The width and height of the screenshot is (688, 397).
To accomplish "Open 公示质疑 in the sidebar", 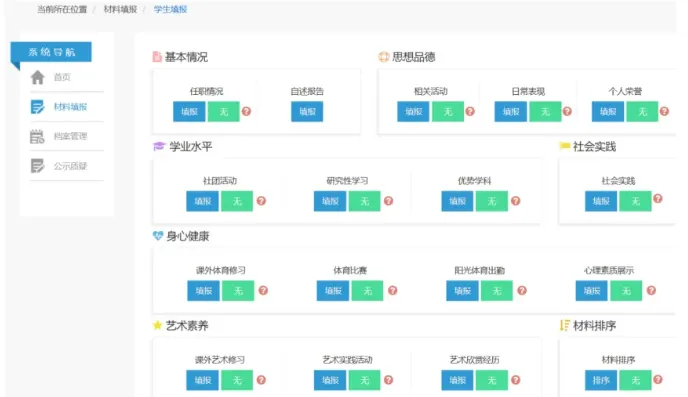I will pyautogui.click(x=70, y=166).
